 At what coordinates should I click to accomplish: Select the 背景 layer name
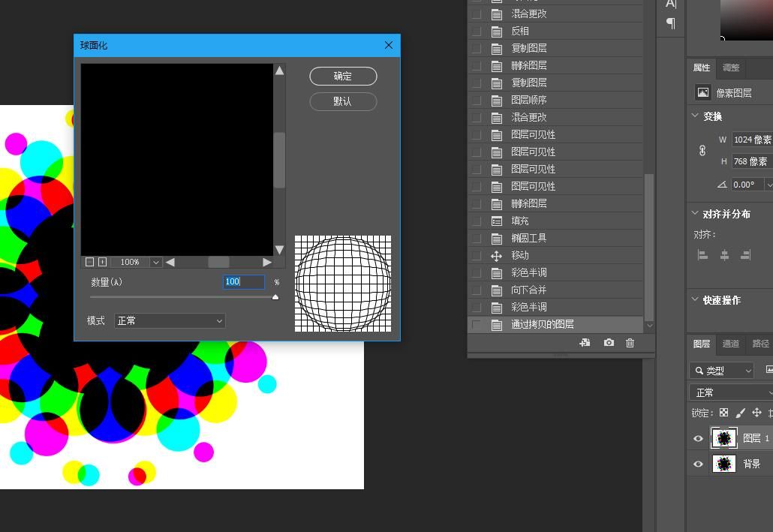[x=751, y=464]
